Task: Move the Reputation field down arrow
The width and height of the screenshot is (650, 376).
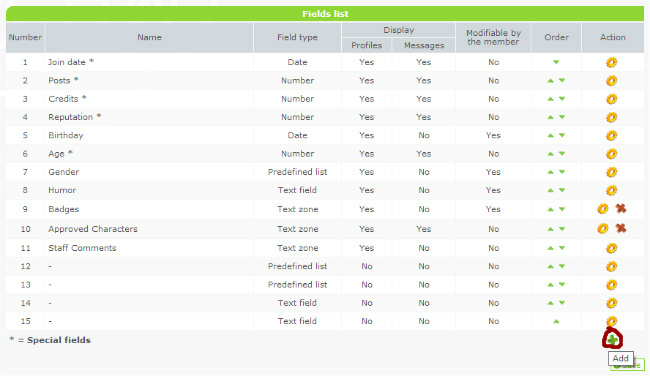Action: click(x=562, y=117)
